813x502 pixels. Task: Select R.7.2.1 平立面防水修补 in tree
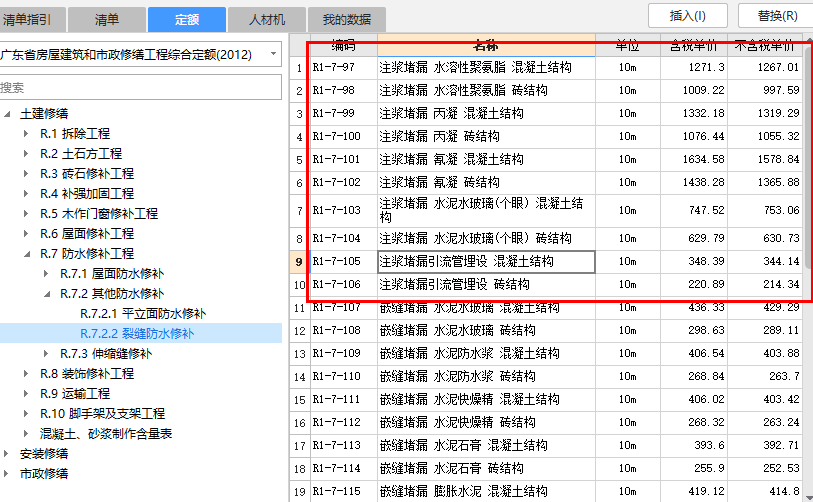(x=143, y=314)
